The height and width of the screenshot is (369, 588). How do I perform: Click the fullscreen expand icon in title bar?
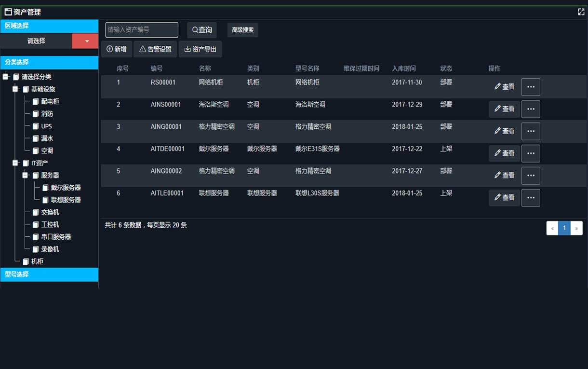(x=581, y=12)
